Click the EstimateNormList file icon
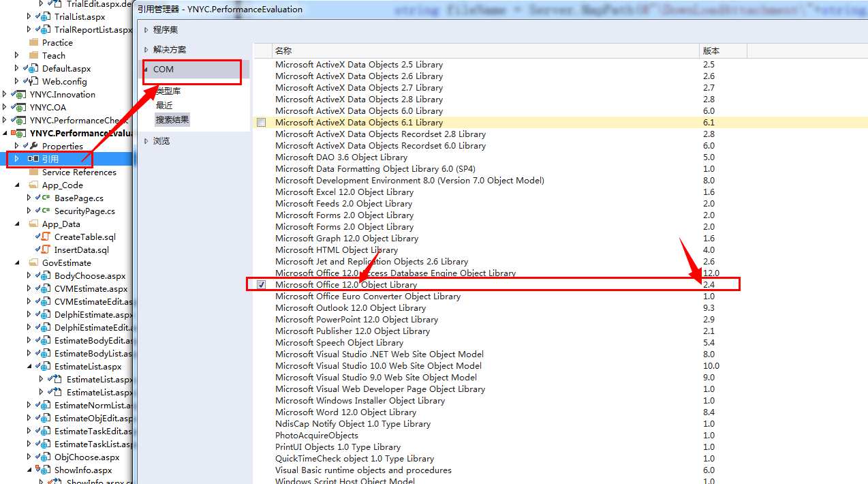The image size is (868, 484). point(46,405)
